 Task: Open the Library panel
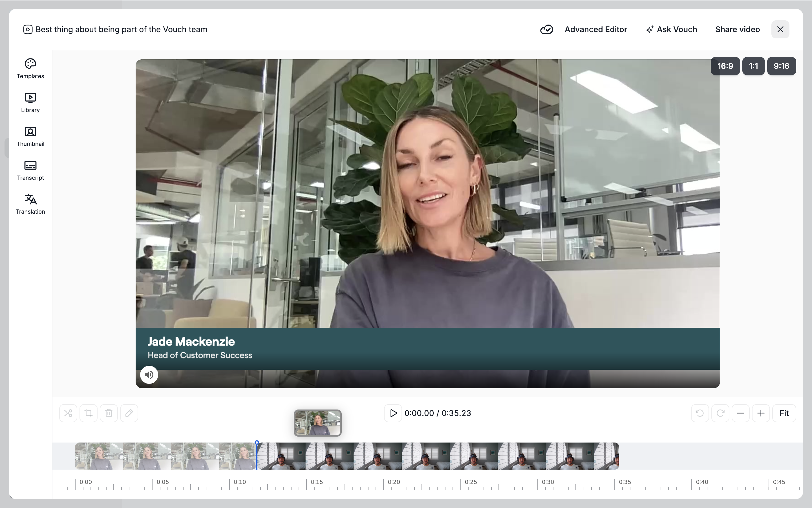click(x=30, y=103)
